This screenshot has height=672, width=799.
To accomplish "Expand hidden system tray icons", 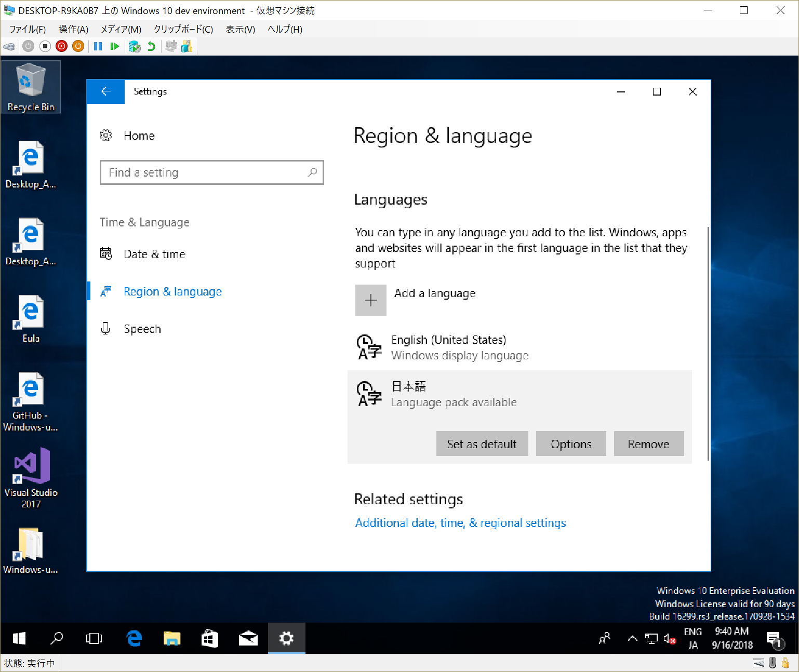I will pyautogui.click(x=632, y=638).
